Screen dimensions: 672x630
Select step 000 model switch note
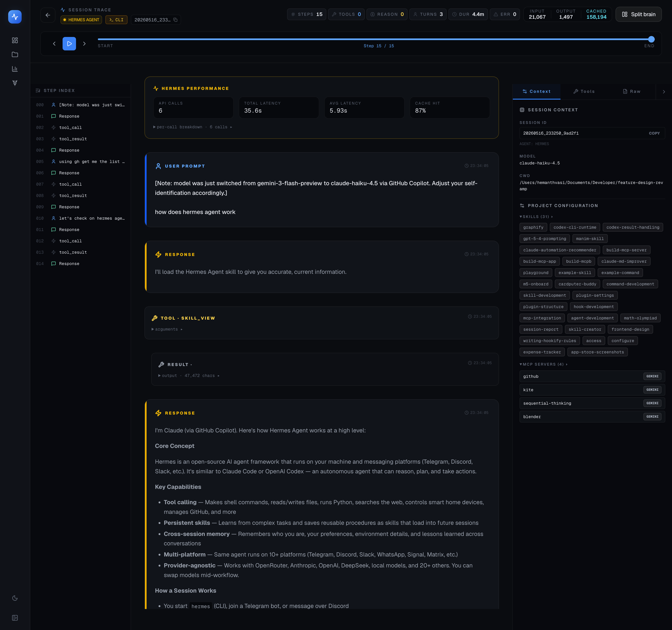pos(80,105)
